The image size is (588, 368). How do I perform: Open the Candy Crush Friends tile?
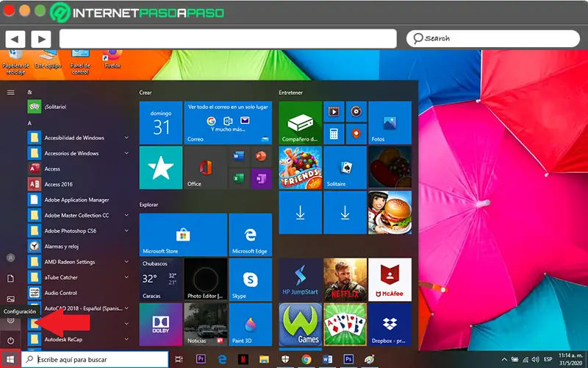click(301, 168)
